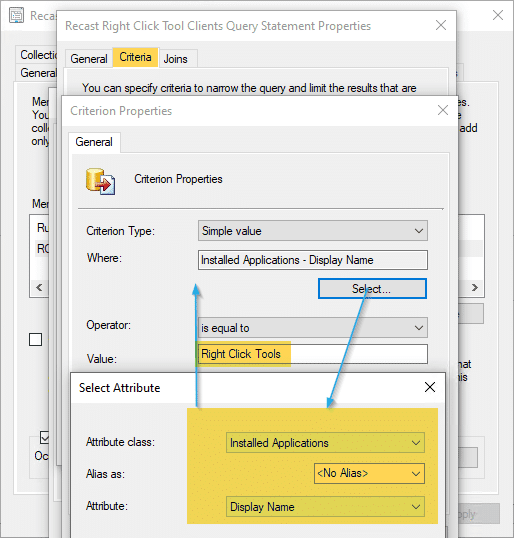Open the Attribute Display Name dropdown
The width and height of the screenshot is (514, 538).
[x=325, y=506]
